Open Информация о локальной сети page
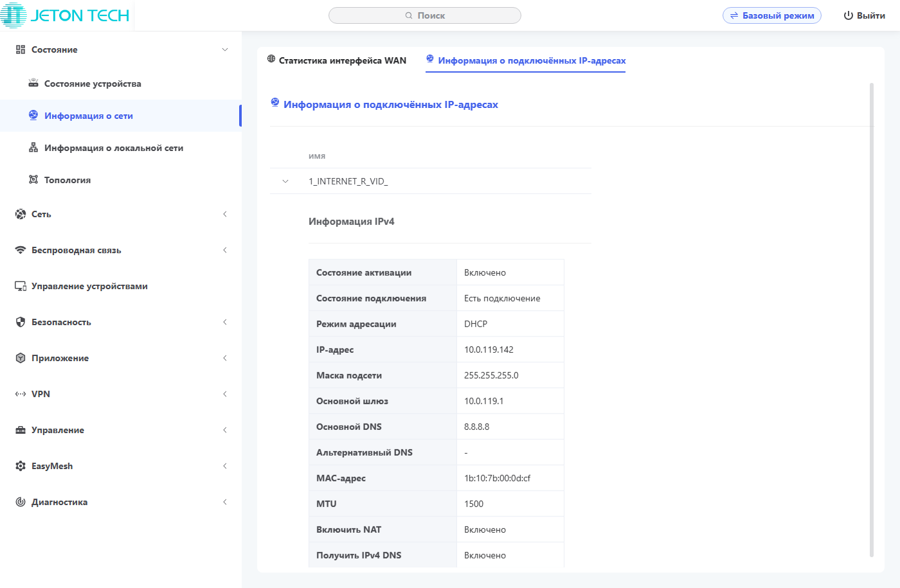The image size is (900, 588). 113,148
